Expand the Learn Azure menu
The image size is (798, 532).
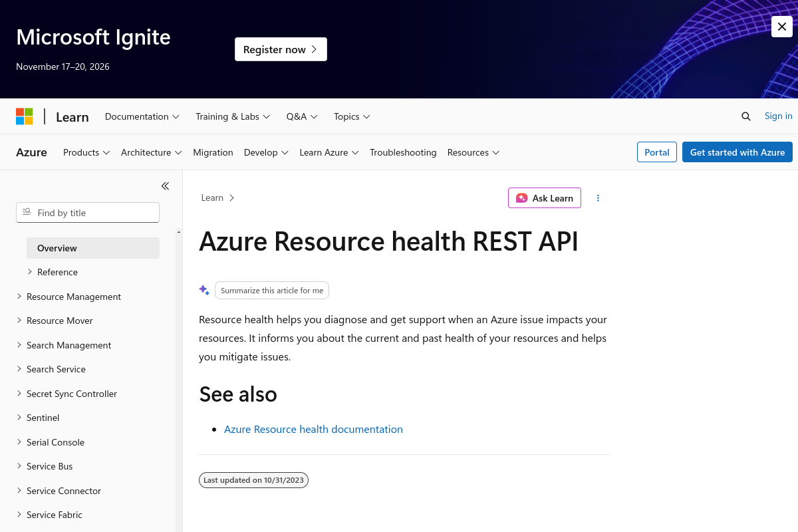pos(329,152)
